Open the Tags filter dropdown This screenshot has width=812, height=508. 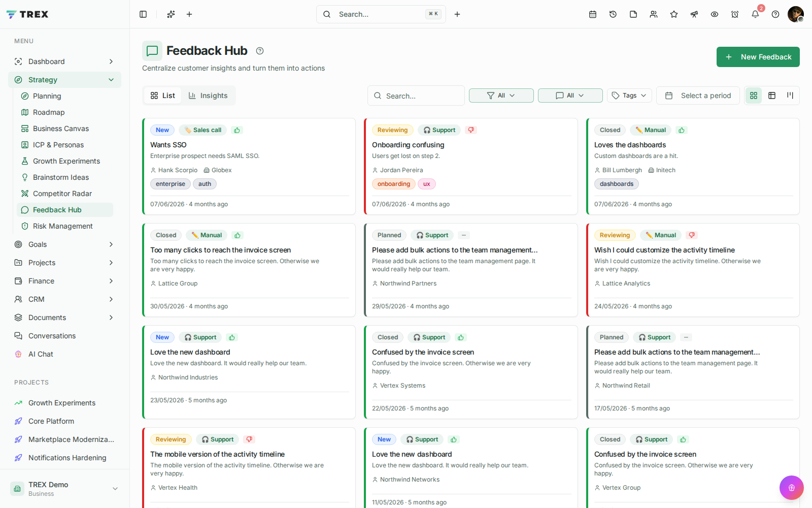629,96
